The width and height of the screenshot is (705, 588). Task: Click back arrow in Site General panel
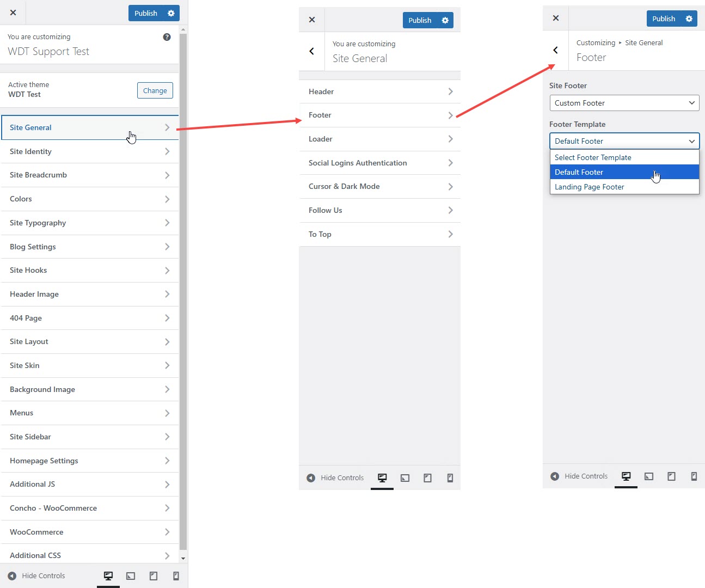[311, 51]
